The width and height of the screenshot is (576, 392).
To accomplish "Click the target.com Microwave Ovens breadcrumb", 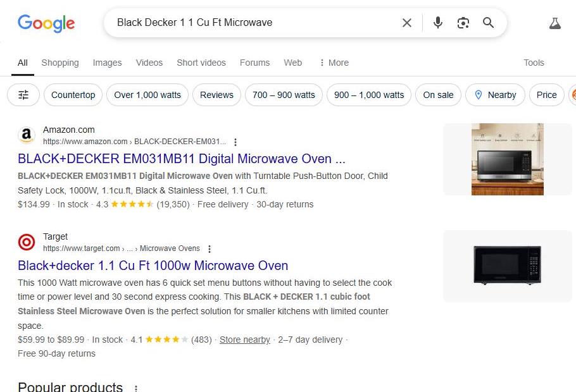I will tap(122, 248).
